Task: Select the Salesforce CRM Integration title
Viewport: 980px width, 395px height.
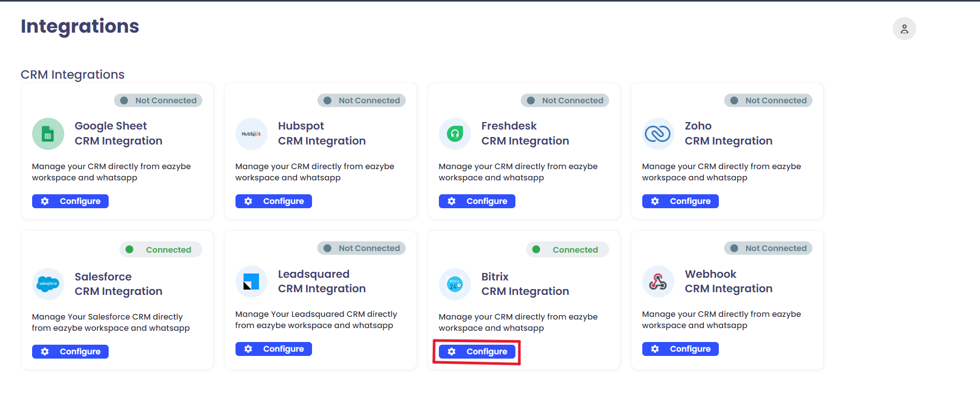Action: coord(118,284)
